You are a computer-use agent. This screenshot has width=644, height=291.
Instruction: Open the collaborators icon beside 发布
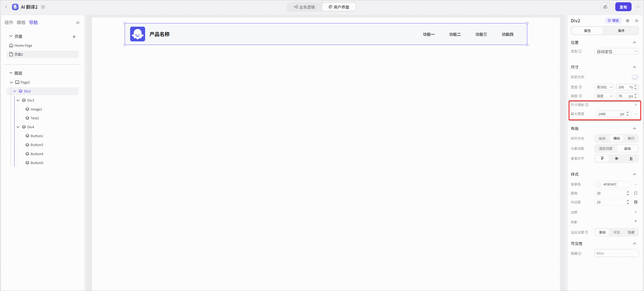[605, 7]
